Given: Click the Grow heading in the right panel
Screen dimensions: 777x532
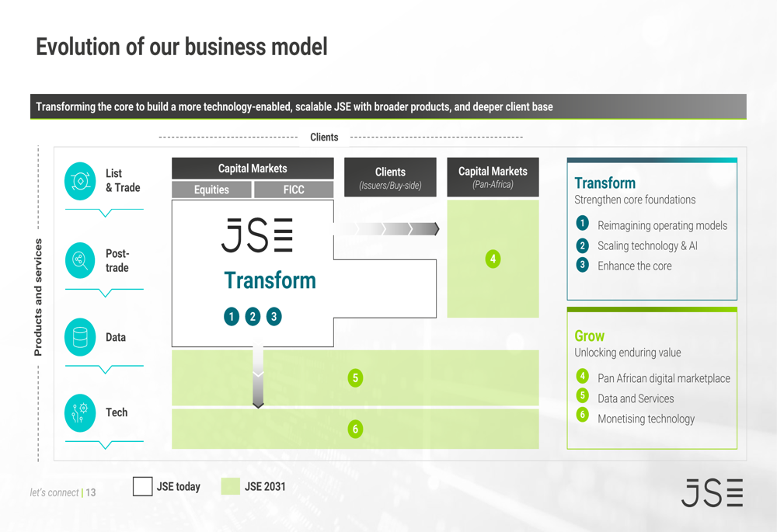Looking at the screenshot, I should (590, 336).
